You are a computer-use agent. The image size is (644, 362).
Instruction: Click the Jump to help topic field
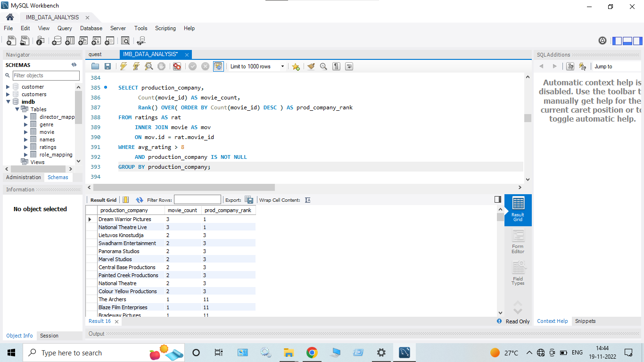[x=616, y=66]
